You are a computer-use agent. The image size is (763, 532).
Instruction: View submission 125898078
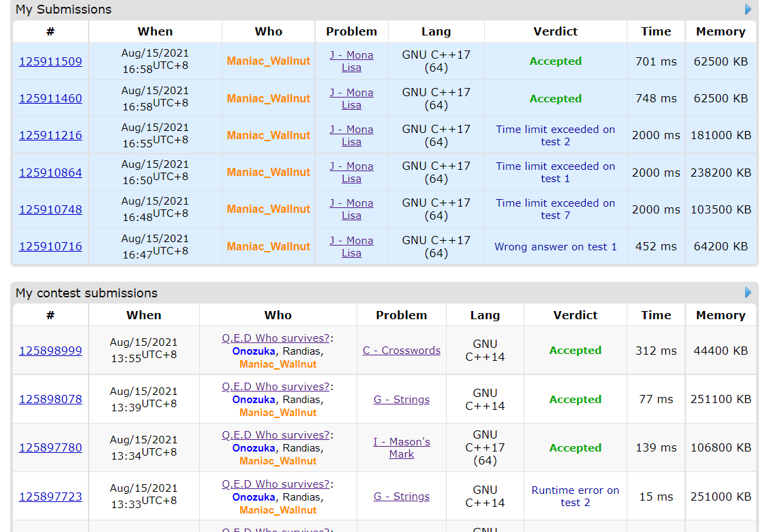pos(50,400)
